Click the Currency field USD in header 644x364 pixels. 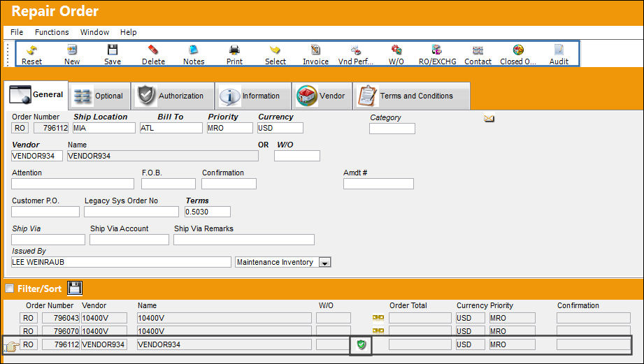click(x=280, y=128)
